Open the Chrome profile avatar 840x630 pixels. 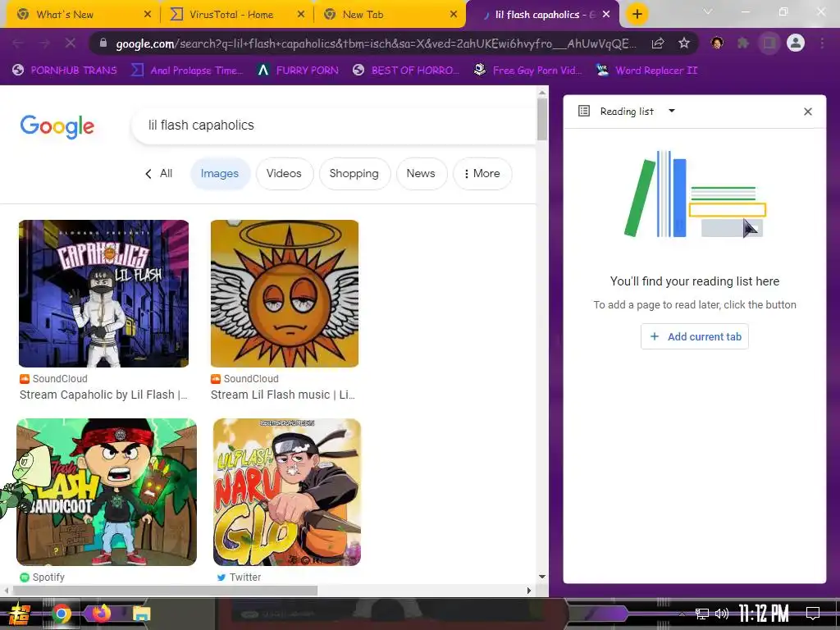click(x=796, y=43)
